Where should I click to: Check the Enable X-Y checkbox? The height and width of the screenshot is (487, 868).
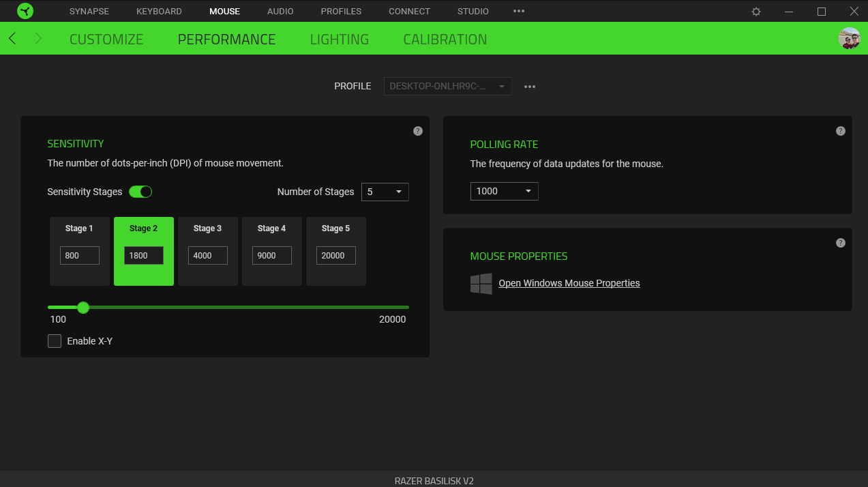coord(55,341)
